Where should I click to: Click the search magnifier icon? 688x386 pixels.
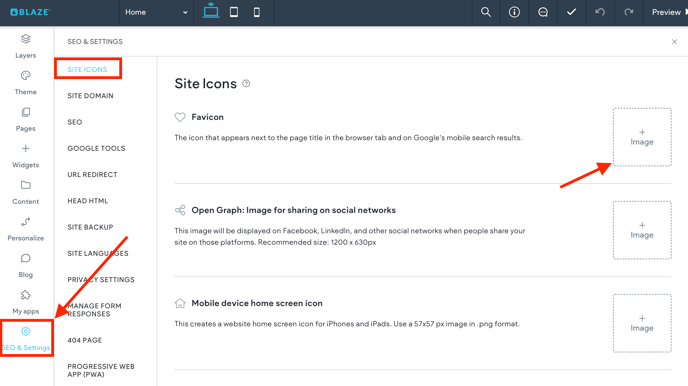pyautogui.click(x=485, y=12)
